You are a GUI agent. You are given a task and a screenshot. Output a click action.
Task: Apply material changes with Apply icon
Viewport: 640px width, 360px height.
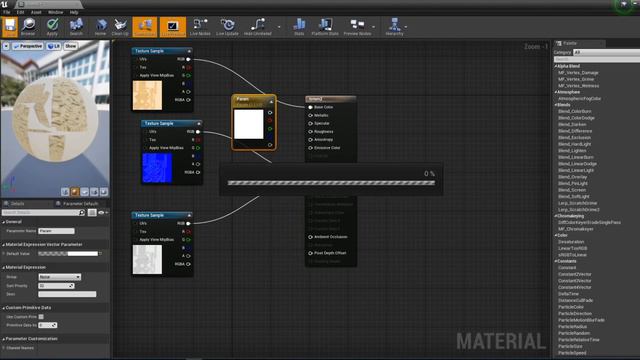52,27
